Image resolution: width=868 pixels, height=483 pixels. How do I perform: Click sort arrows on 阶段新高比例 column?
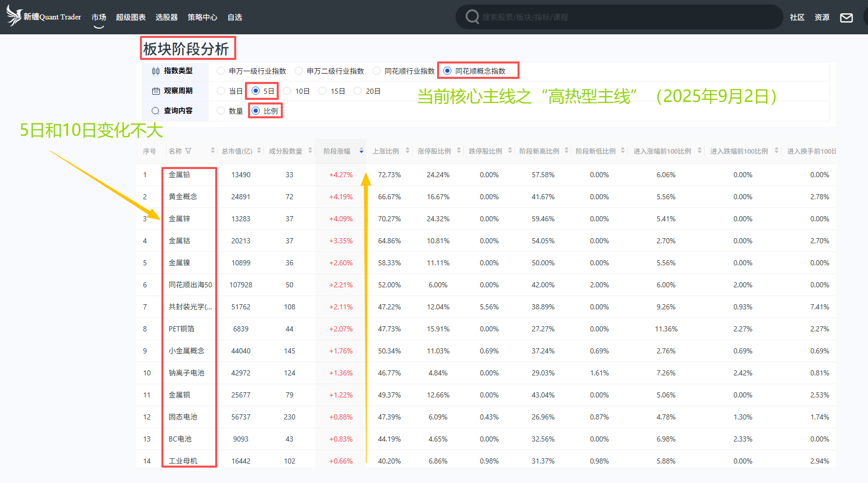pyautogui.click(x=567, y=151)
